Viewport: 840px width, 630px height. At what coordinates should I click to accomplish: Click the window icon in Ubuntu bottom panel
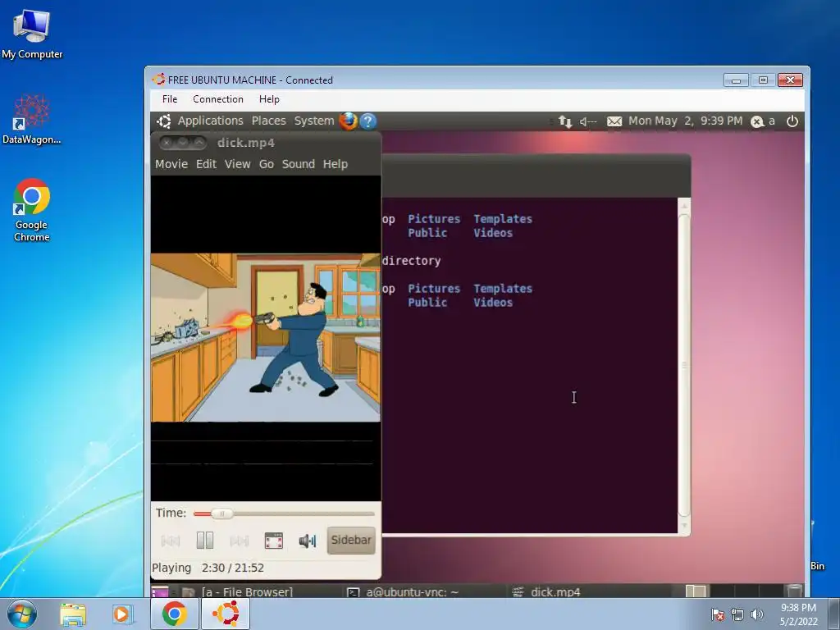(x=160, y=592)
